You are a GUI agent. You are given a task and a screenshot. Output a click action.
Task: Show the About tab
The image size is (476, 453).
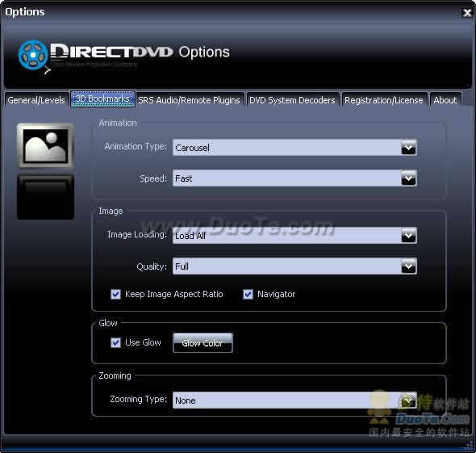pyautogui.click(x=445, y=100)
